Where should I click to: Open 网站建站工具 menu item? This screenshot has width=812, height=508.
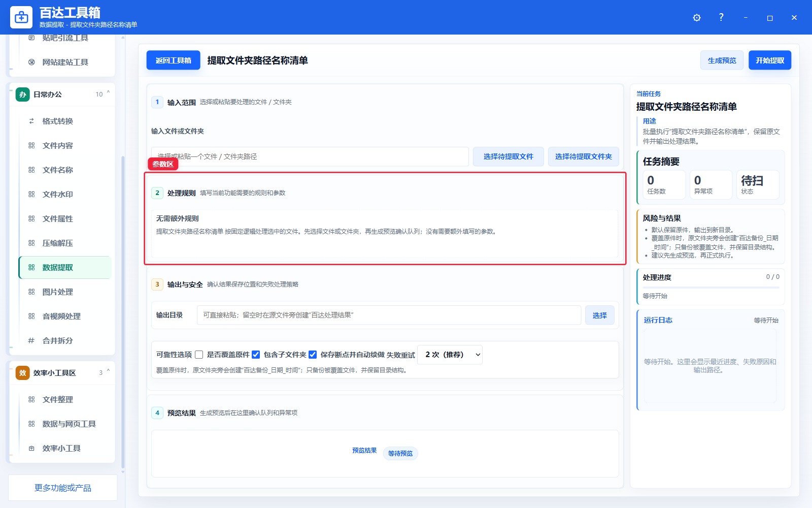(65, 62)
